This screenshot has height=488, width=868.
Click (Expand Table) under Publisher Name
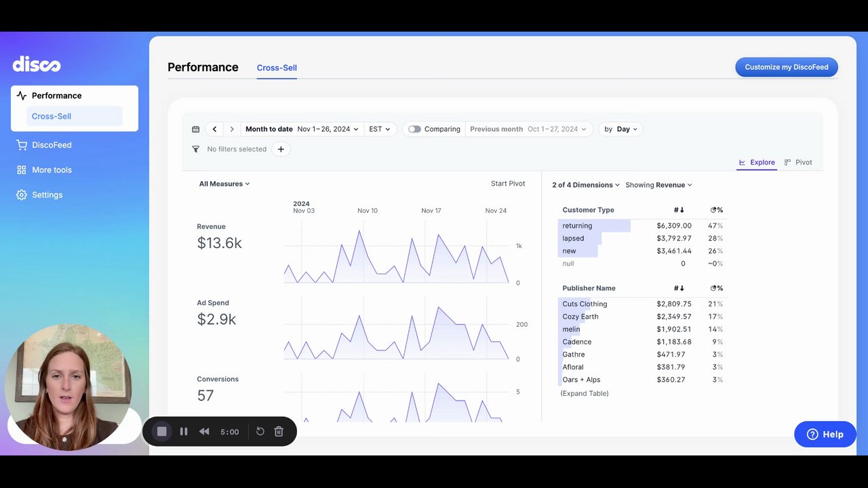click(x=585, y=394)
